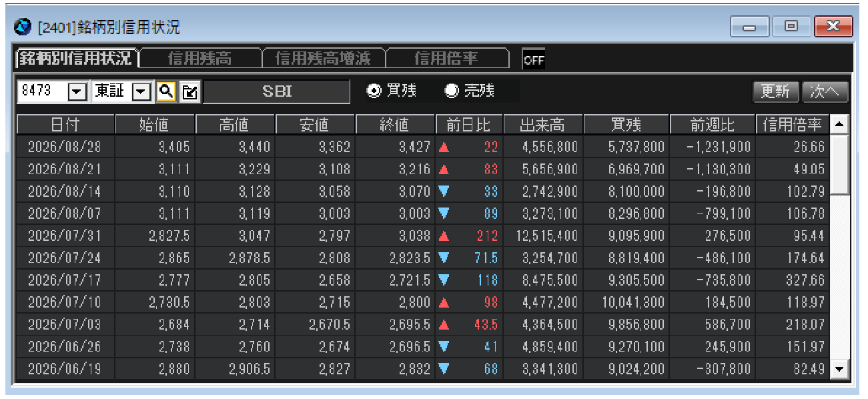Open the stock code 8473 dropdown arrow

78,91
